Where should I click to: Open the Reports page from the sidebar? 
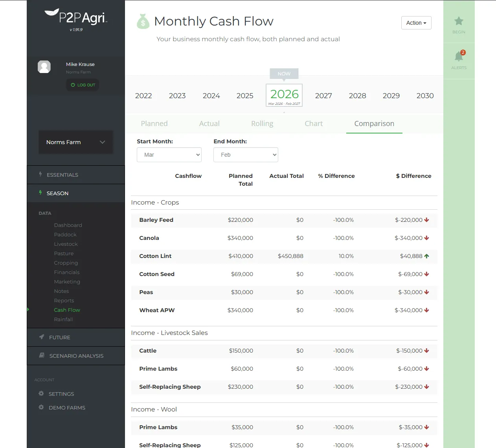64,300
